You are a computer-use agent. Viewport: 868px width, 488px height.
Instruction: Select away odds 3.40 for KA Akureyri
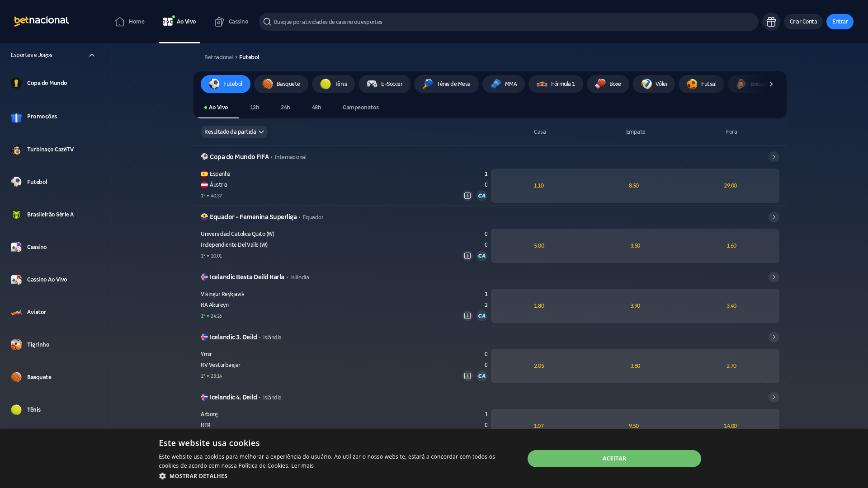(x=731, y=306)
